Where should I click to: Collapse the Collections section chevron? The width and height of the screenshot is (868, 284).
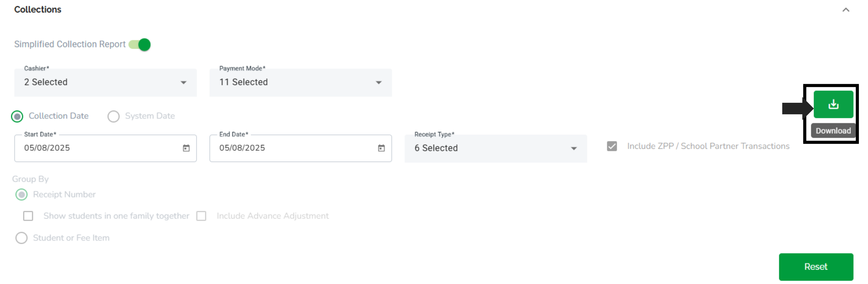tap(845, 10)
